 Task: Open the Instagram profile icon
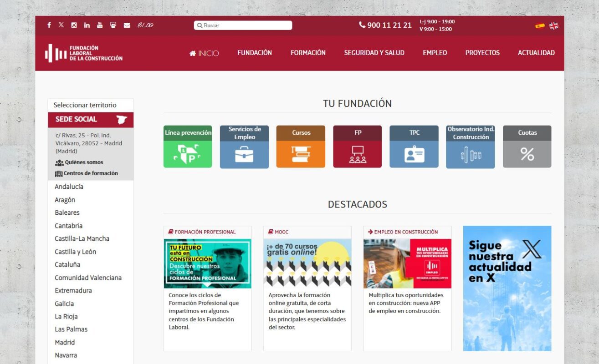(74, 25)
